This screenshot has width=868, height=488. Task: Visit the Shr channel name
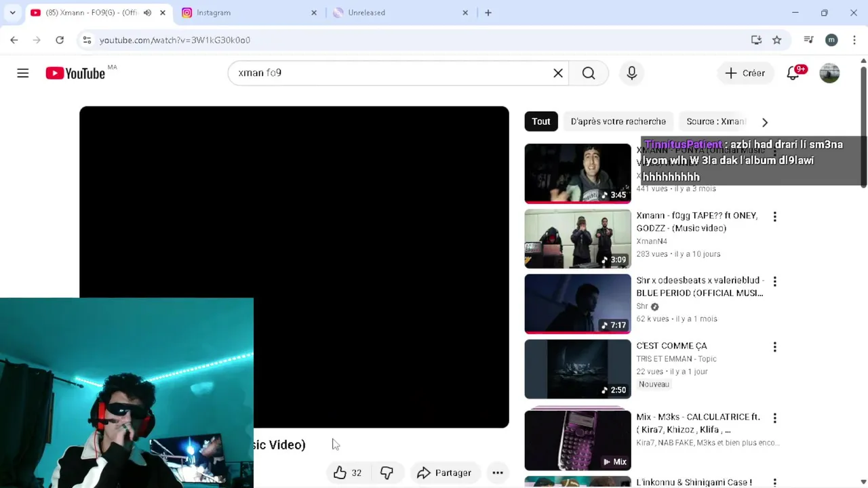642,306
